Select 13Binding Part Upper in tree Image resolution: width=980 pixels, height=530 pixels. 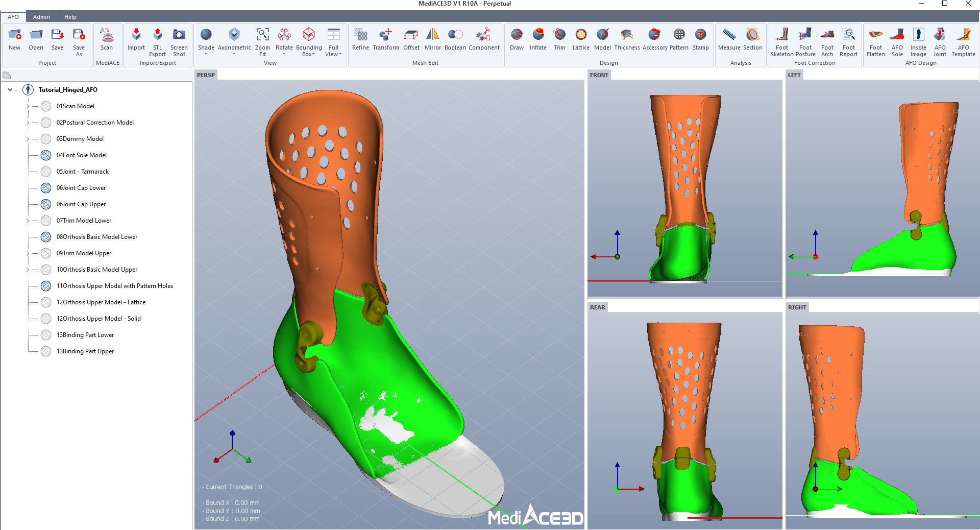point(85,351)
